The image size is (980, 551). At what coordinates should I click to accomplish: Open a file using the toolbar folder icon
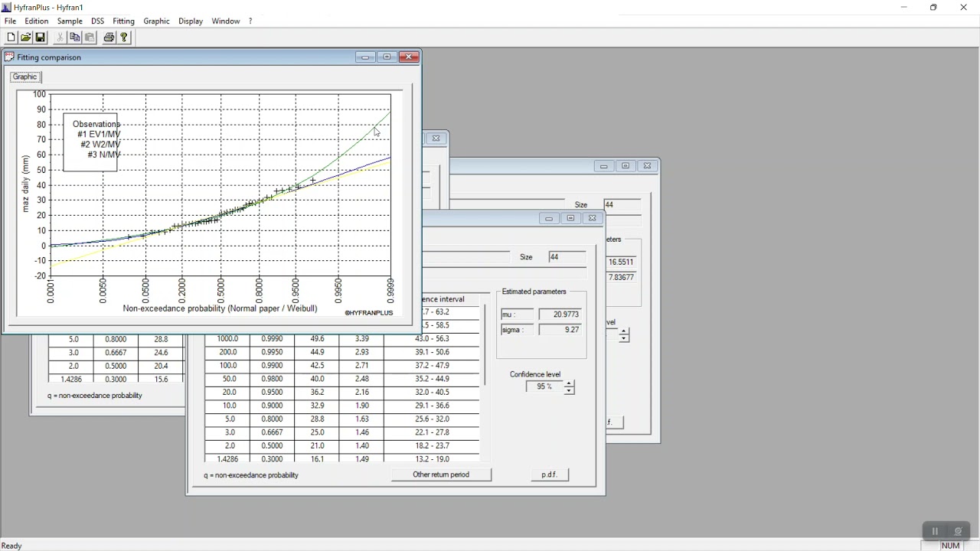[25, 37]
